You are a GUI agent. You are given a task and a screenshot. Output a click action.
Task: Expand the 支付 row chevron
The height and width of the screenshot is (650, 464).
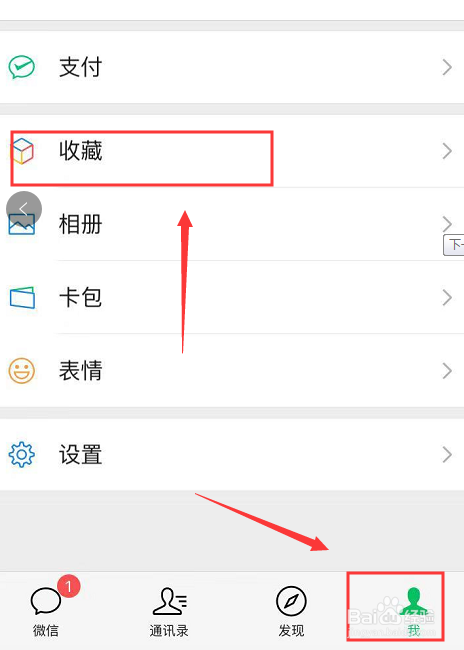click(447, 67)
